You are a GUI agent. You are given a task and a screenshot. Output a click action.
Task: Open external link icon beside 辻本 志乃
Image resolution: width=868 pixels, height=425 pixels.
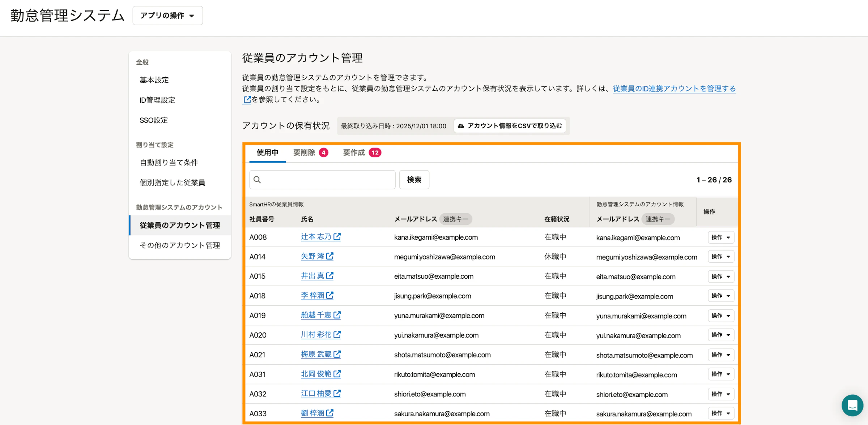tap(337, 237)
